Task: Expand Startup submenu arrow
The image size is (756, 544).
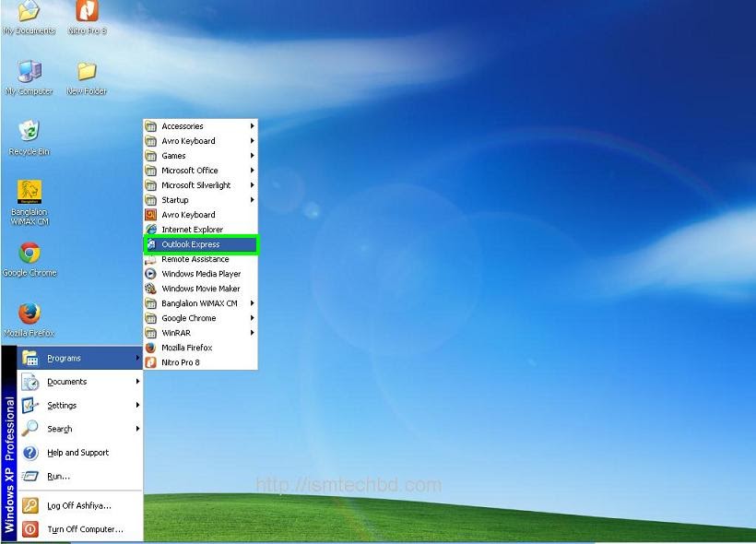Action: point(253,200)
